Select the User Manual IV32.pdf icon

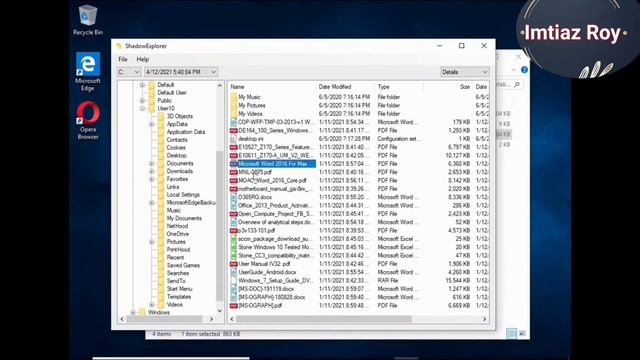pyautogui.click(x=233, y=264)
